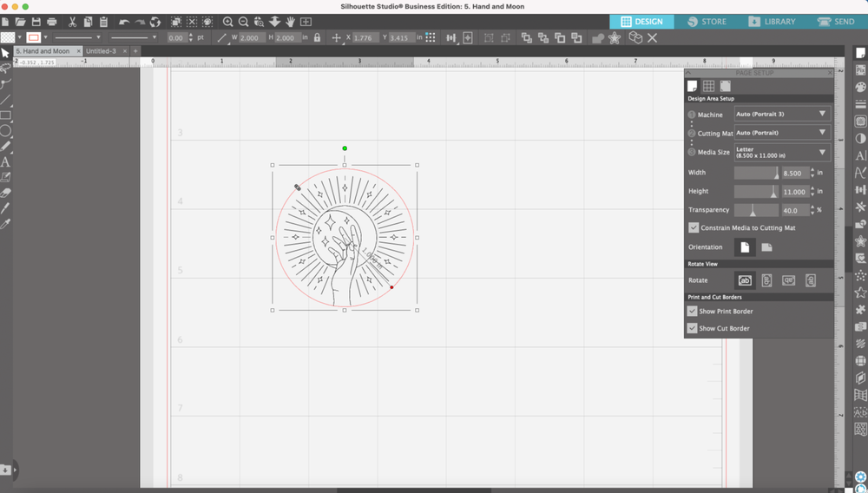Select the unrotated 'ab' view option
This screenshot has height=493, width=868.
(x=745, y=280)
